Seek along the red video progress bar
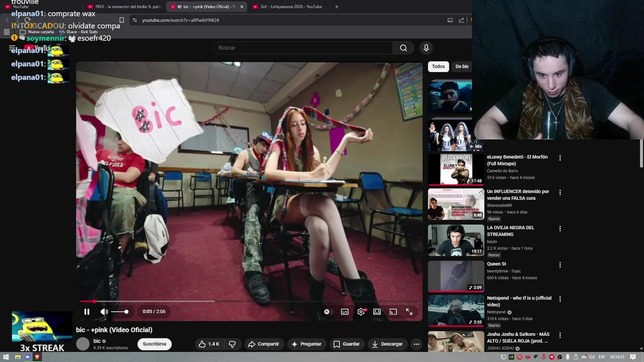 (249, 301)
